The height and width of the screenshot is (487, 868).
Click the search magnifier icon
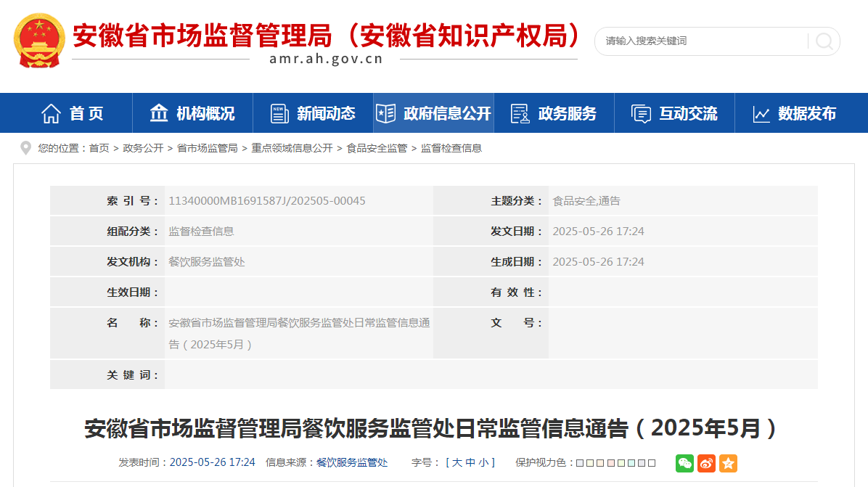coord(824,41)
